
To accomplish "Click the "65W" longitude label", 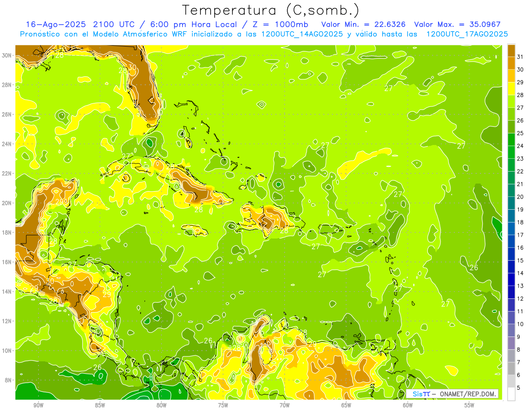I will point(346,405).
